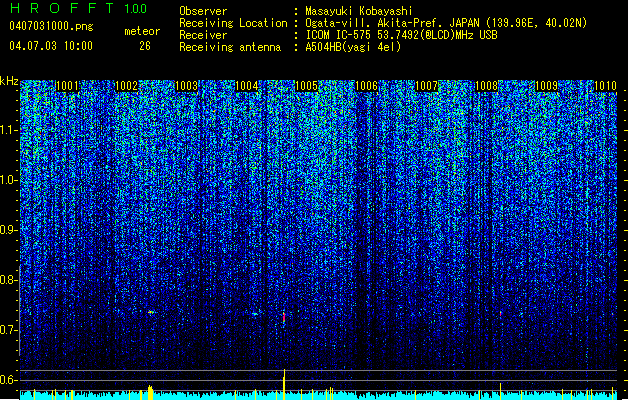Select the filename 0407031000.png

tap(51, 27)
